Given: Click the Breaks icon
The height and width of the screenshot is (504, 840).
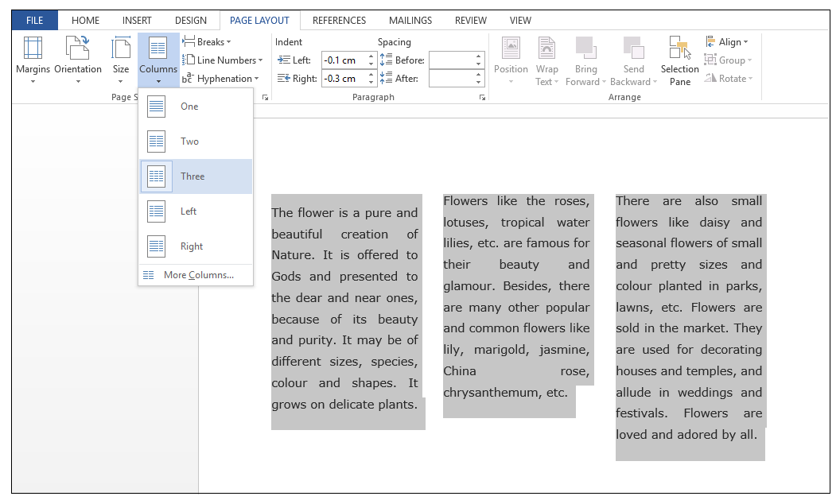Looking at the screenshot, I should coord(189,41).
